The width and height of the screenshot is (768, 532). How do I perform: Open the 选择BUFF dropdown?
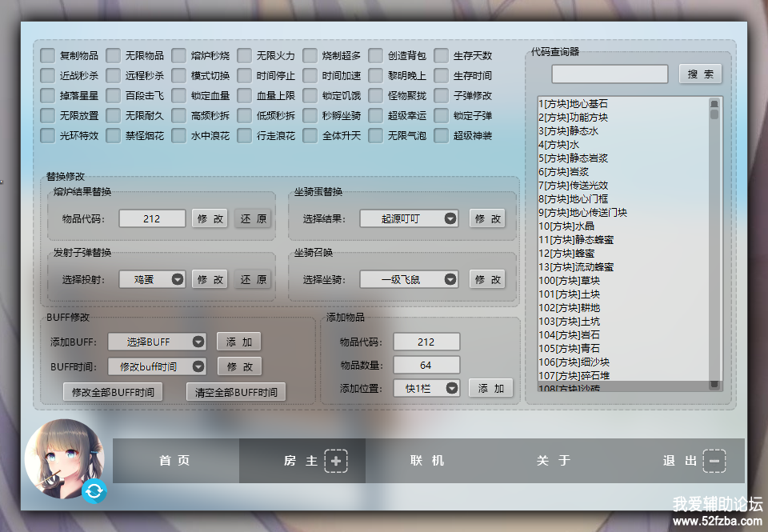coord(157,342)
